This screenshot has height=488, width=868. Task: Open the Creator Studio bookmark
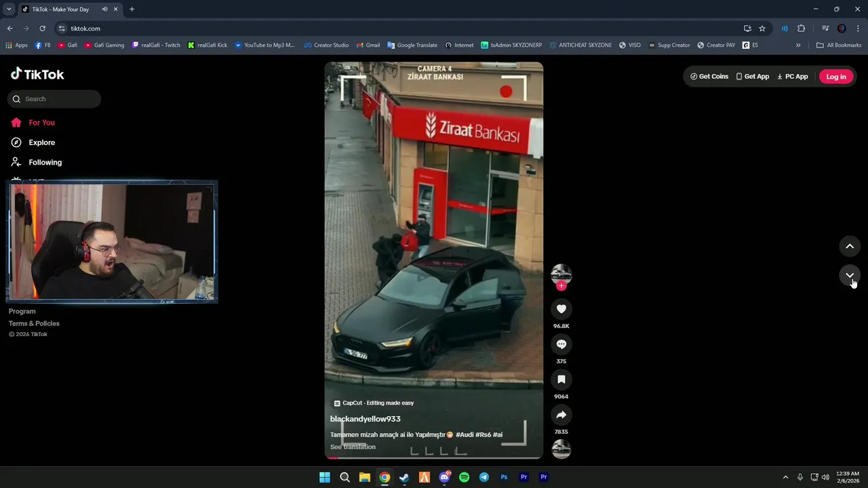click(326, 45)
